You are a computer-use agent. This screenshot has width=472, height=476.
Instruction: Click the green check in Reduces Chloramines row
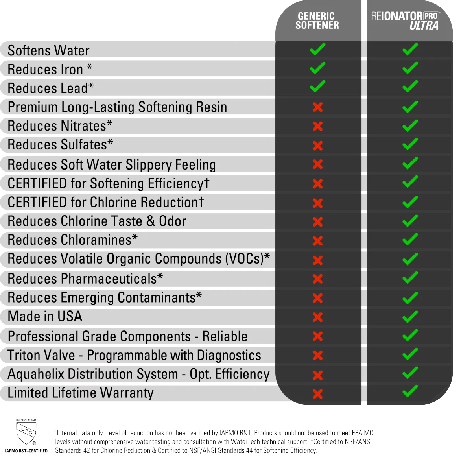tap(410, 239)
